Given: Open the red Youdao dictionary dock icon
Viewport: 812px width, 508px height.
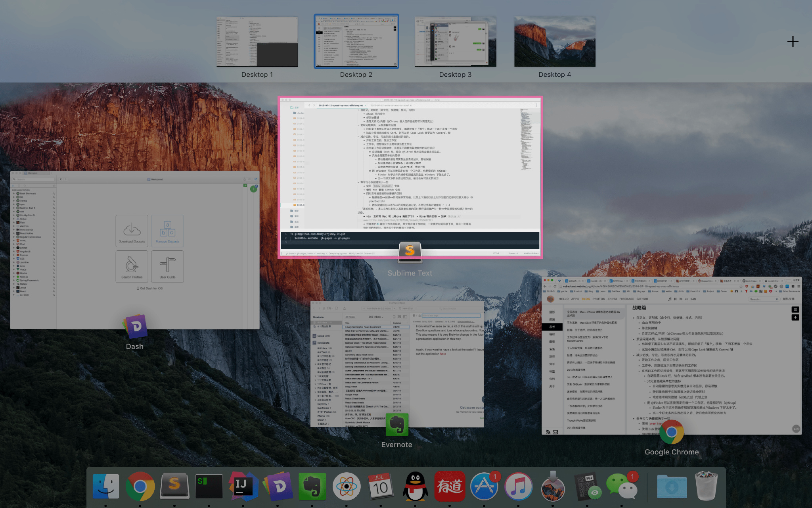Looking at the screenshot, I should [450, 487].
